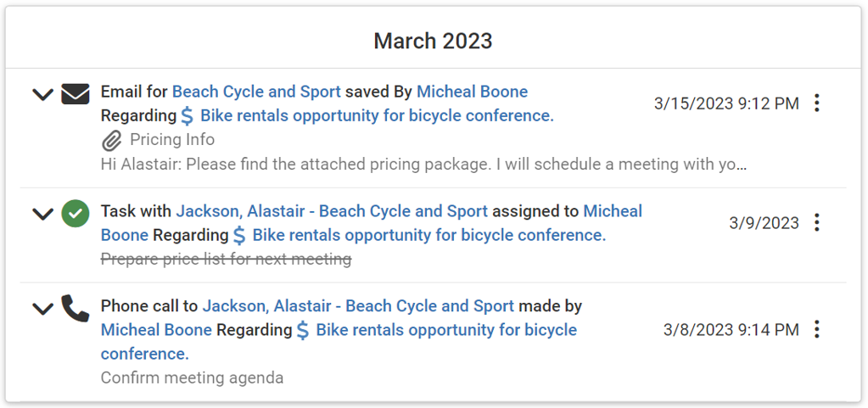Viewport: 868px width, 408px height.
Task: Open the phone call's bike rentals opportunity link
Action: click(x=446, y=330)
